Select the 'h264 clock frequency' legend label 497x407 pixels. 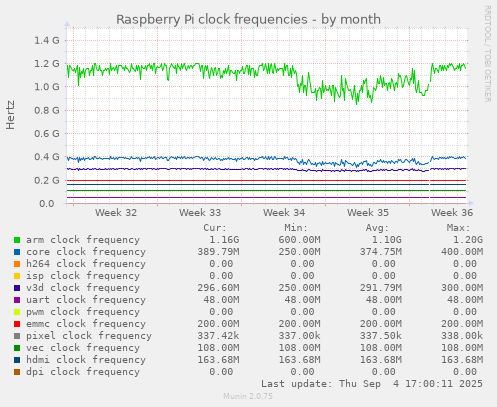pos(86,264)
